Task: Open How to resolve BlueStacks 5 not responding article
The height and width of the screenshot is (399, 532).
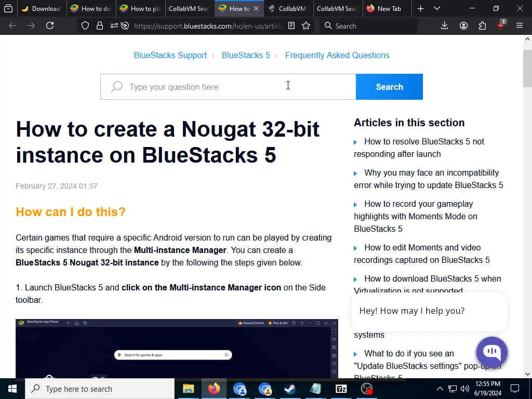Action: 419,148
